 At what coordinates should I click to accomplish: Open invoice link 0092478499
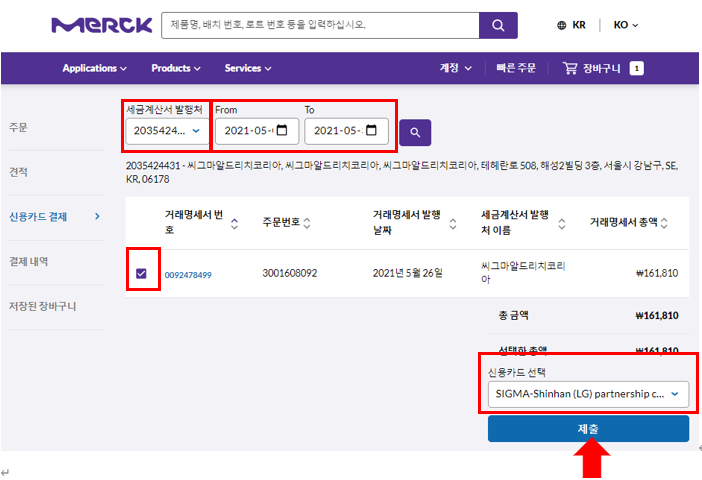(188, 274)
